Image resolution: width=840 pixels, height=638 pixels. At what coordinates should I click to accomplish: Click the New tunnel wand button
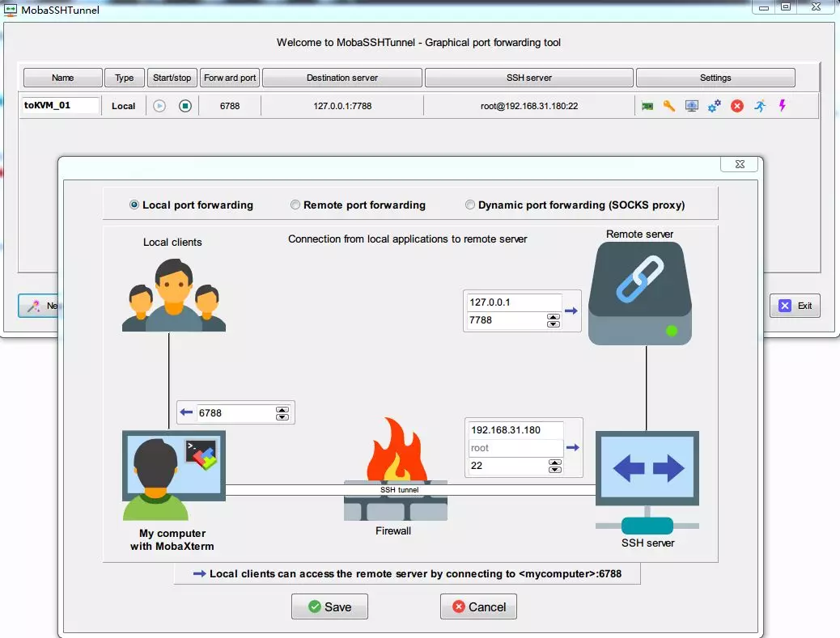point(39,306)
